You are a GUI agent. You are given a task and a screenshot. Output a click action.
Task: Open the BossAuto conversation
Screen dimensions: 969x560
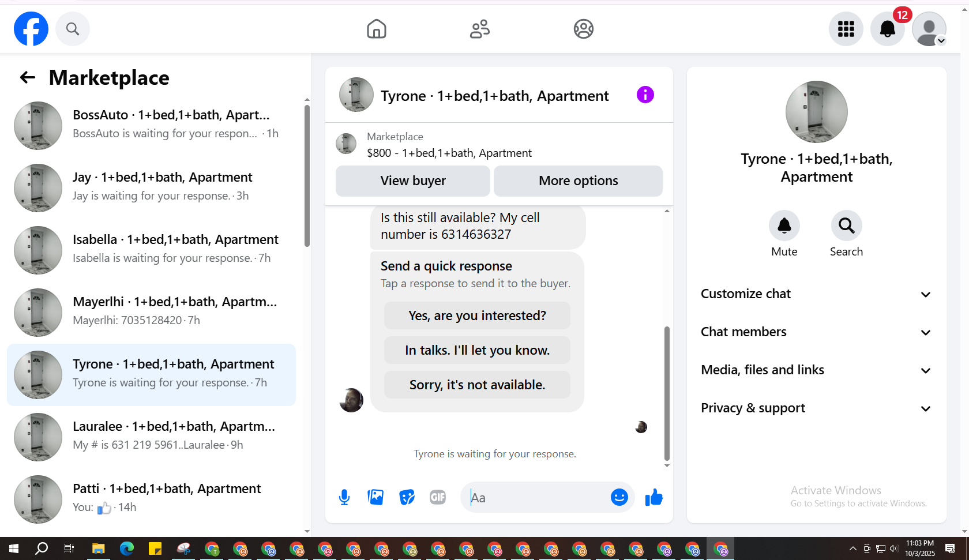(x=151, y=126)
